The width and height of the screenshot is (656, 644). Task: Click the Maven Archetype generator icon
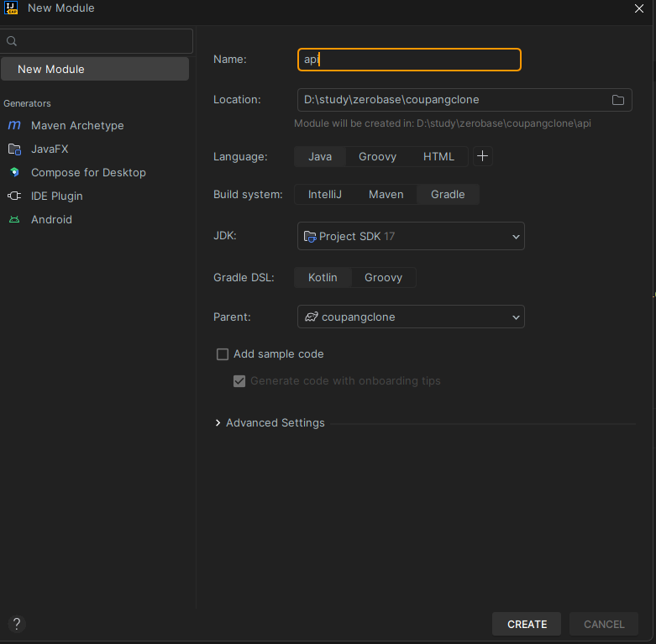(14, 125)
